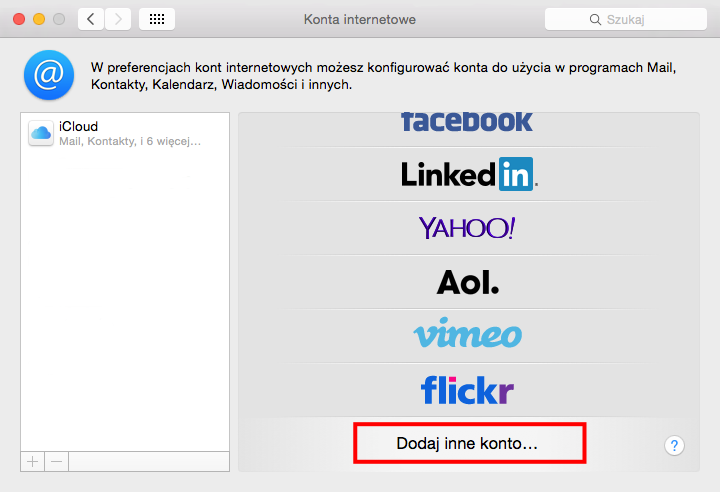Image resolution: width=720 pixels, height=492 pixels.
Task: Click the 'Mail, Kontakty, i 6 więcej…' text
Action: pos(130,141)
